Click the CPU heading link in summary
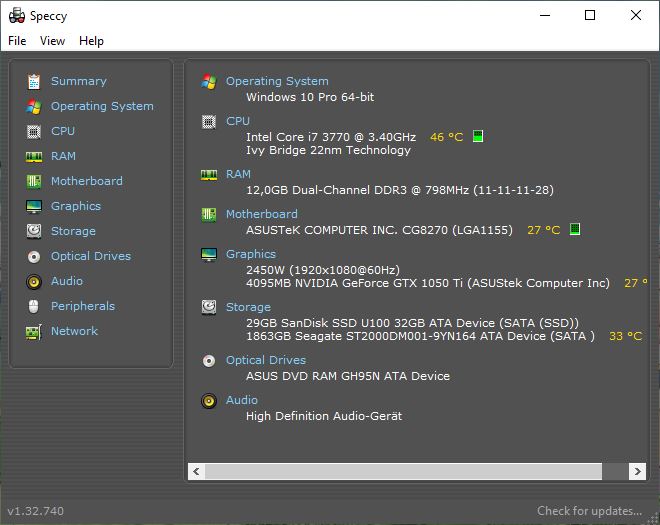The image size is (660, 525). click(x=238, y=121)
